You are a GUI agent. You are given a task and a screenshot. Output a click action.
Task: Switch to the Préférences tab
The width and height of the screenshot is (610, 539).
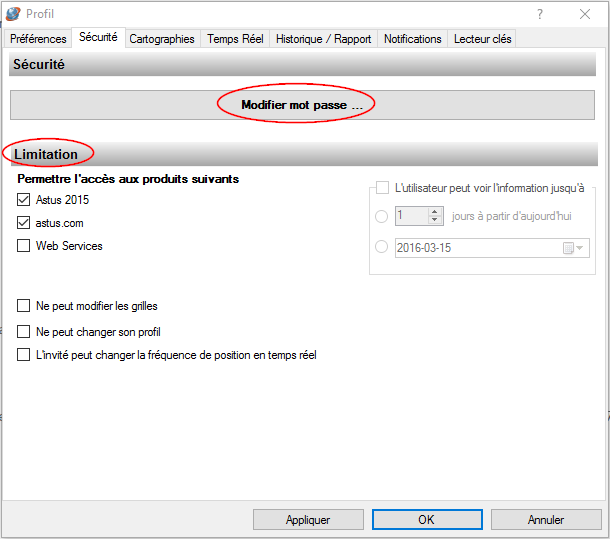pyautogui.click(x=38, y=39)
